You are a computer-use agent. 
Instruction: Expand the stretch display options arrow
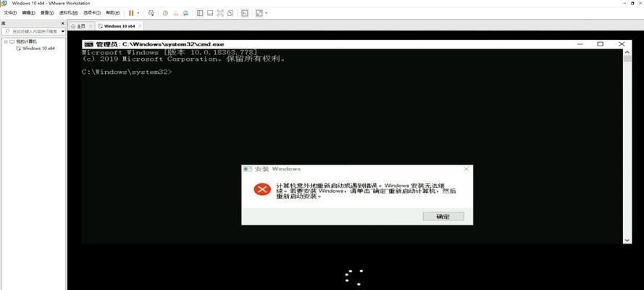(x=266, y=13)
